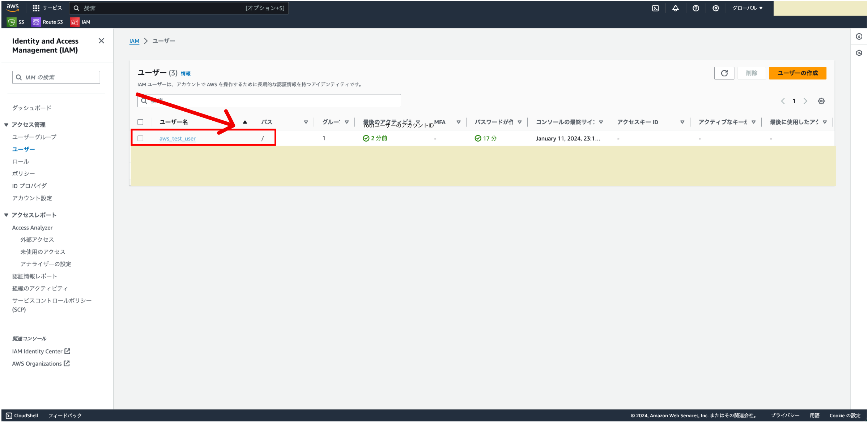The height and width of the screenshot is (422, 868).
Task: Open the CloudShell icon in top bar
Action: pyautogui.click(x=655, y=8)
